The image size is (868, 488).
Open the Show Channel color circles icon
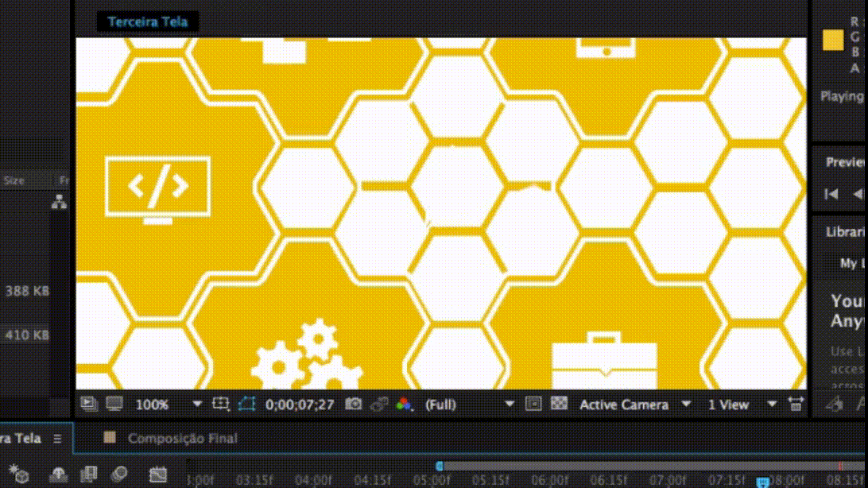click(x=405, y=404)
